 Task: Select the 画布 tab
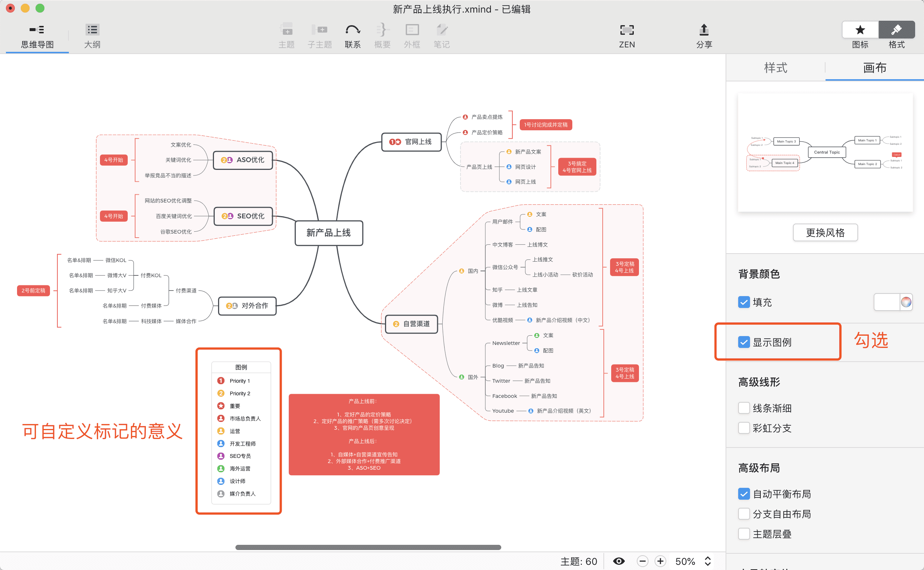[874, 68]
